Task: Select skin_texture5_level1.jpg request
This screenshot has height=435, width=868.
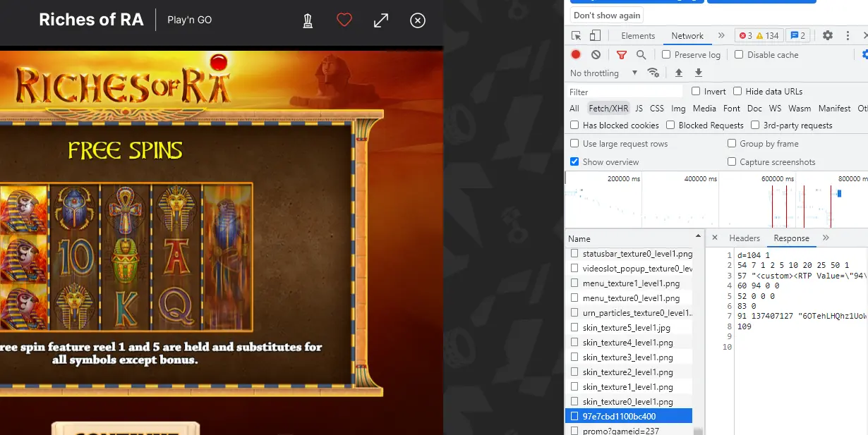Action: tap(629, 327)
